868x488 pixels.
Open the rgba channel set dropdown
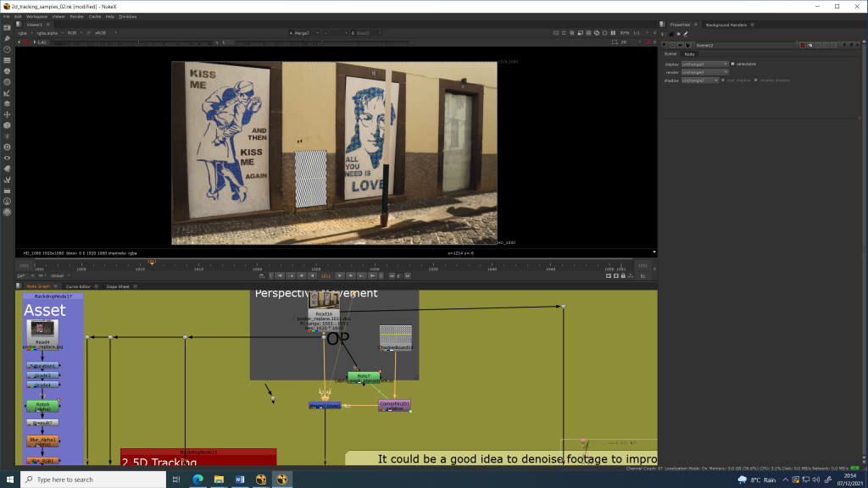tap(25, 33)
